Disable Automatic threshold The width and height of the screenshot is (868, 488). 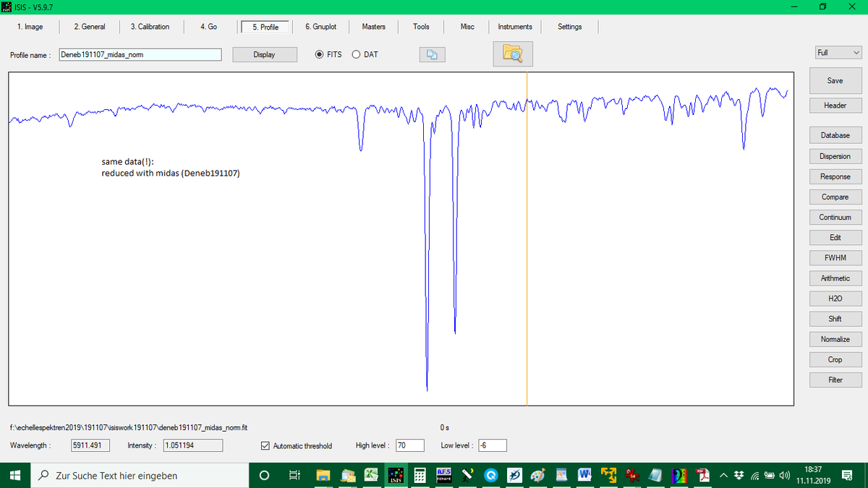265,445
